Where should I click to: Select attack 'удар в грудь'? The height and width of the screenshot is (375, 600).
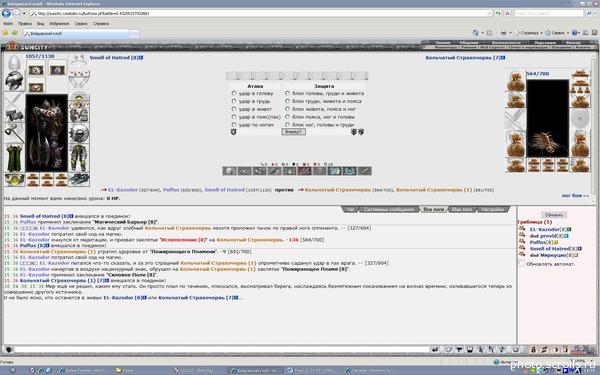pyautogui.click(x=233, y=101)
